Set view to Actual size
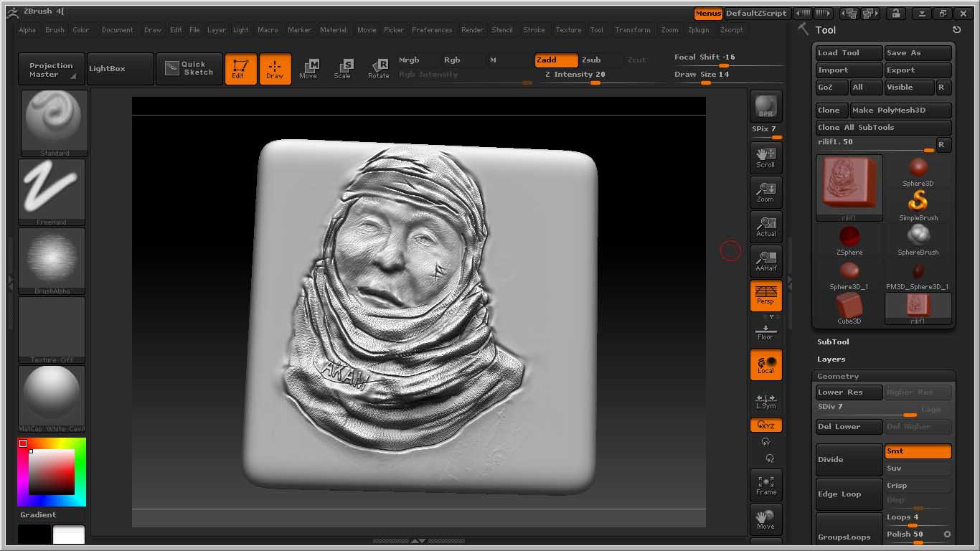The height and width of the screenshot is (551, 980). pyautogui.click(x=765, y=226)
